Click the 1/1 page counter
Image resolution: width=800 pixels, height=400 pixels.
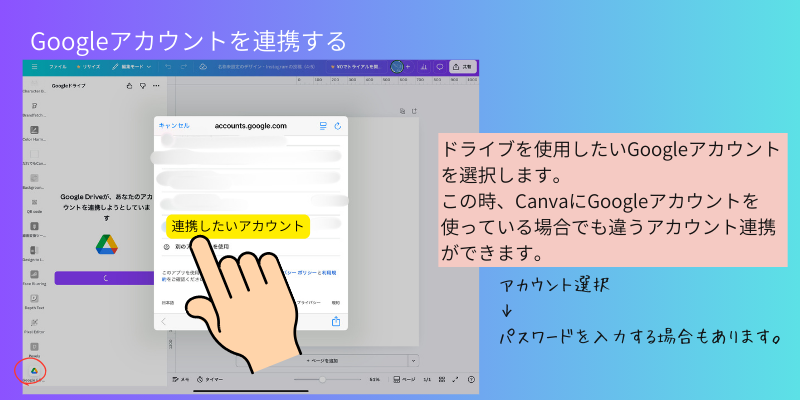[x=427, y=379]
